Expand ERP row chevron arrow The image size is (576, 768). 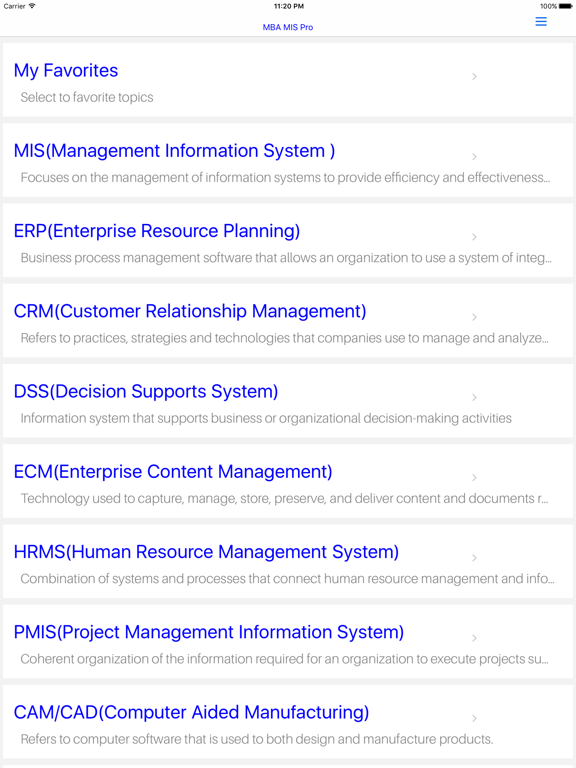(474, 237)
